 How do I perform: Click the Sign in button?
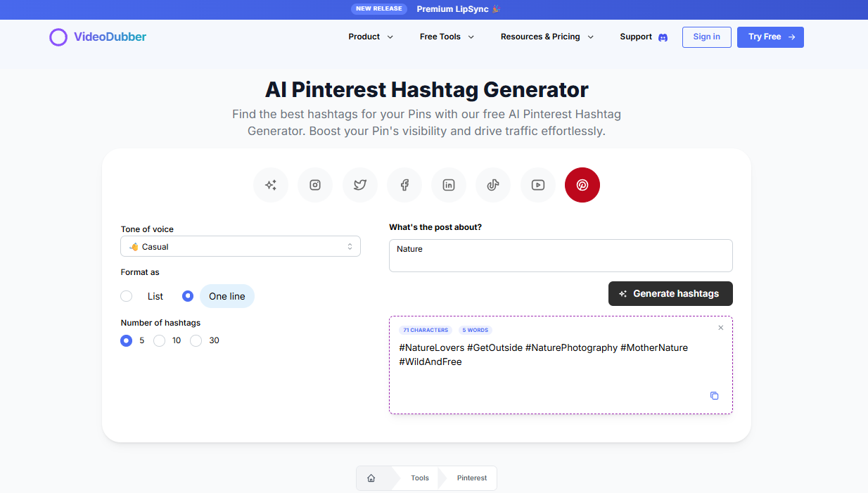(x=707, y=37)
